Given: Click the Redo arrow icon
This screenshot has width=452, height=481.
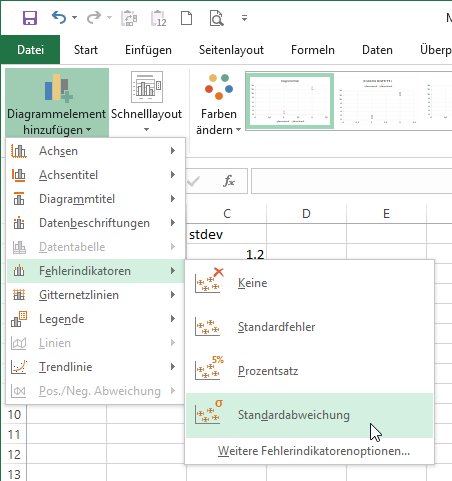Looking at the screenshot, I should click(x=94, y=17).
